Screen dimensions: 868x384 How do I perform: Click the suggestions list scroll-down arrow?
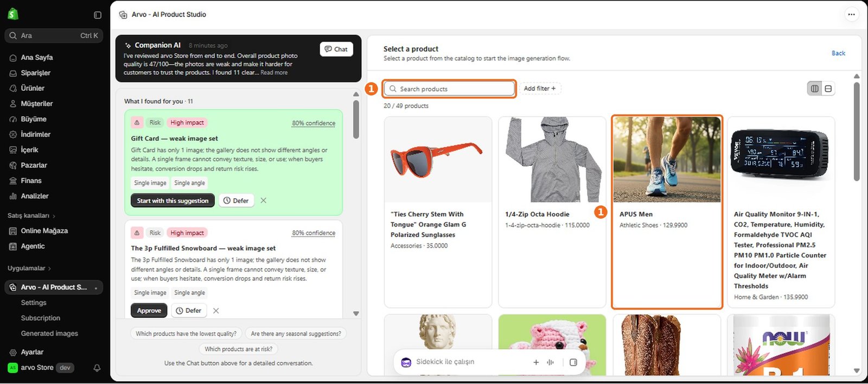click(x=356, y=313)
